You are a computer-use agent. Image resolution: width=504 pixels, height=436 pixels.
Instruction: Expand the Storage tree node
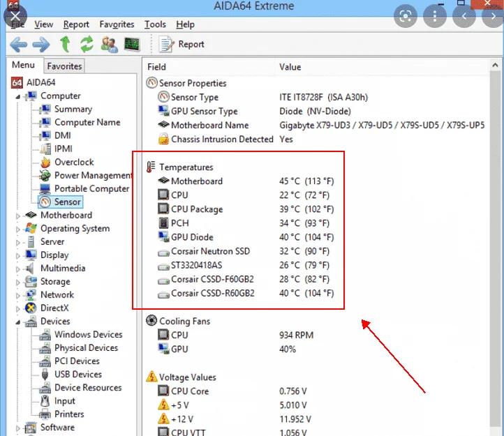[x=18, y=283]
